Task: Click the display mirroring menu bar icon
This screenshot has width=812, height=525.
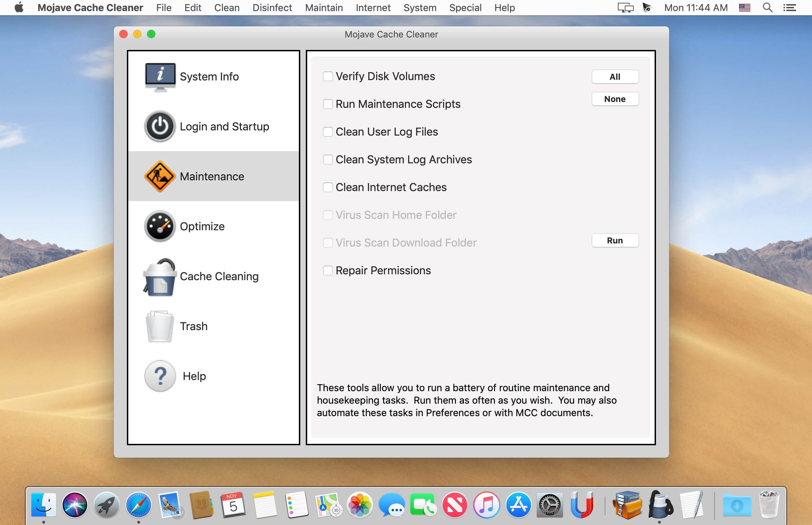Action: (625, 8)
